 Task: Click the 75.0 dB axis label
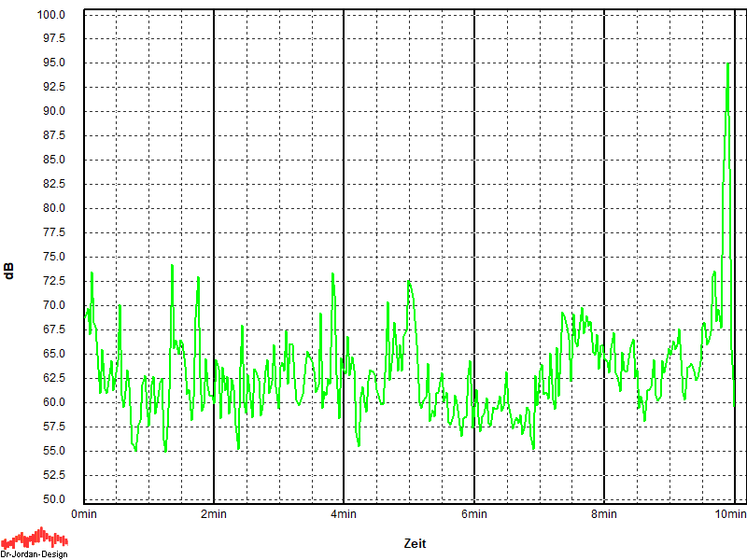pyautogui.click(x=52, y=257)
